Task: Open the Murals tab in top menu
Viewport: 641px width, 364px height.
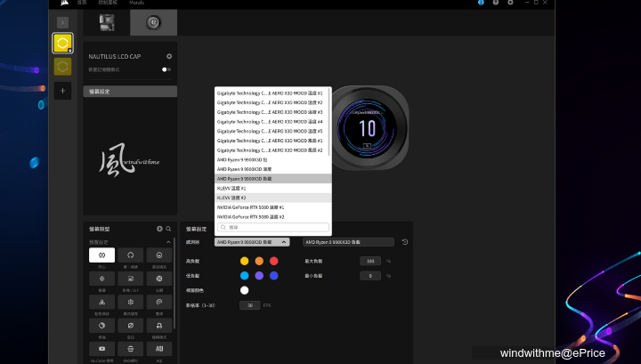Action: click(136, 3)
